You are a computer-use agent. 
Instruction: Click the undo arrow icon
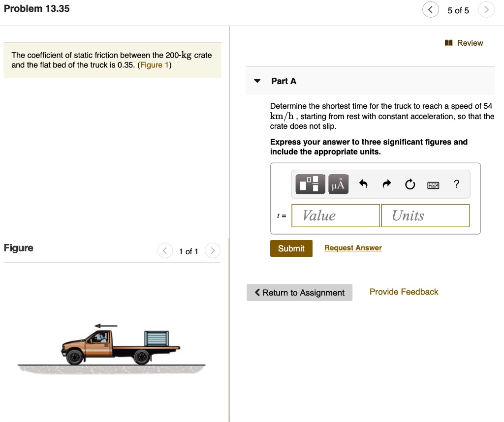coord(363,184)
